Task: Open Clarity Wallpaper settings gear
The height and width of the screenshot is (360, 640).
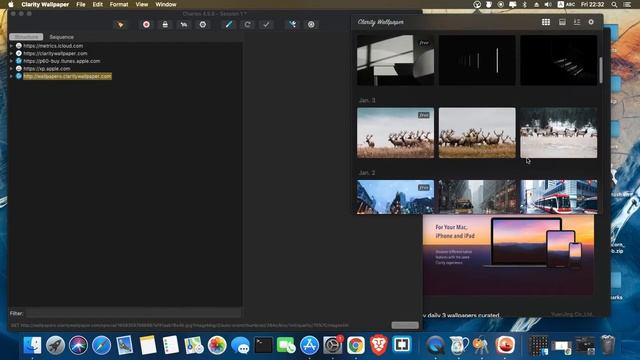Action: (x=591, y=22)
